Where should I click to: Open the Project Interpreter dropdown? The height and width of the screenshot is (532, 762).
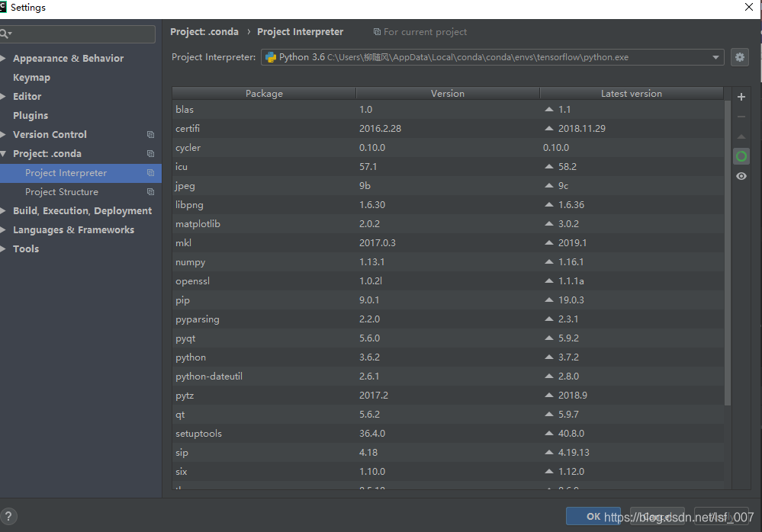(715, 57)
